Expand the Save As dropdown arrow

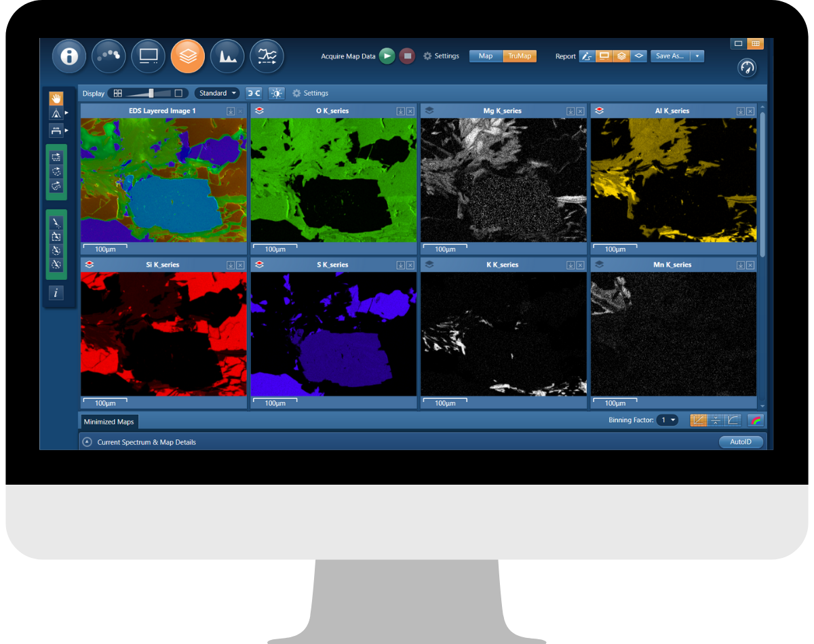[698, 56]
